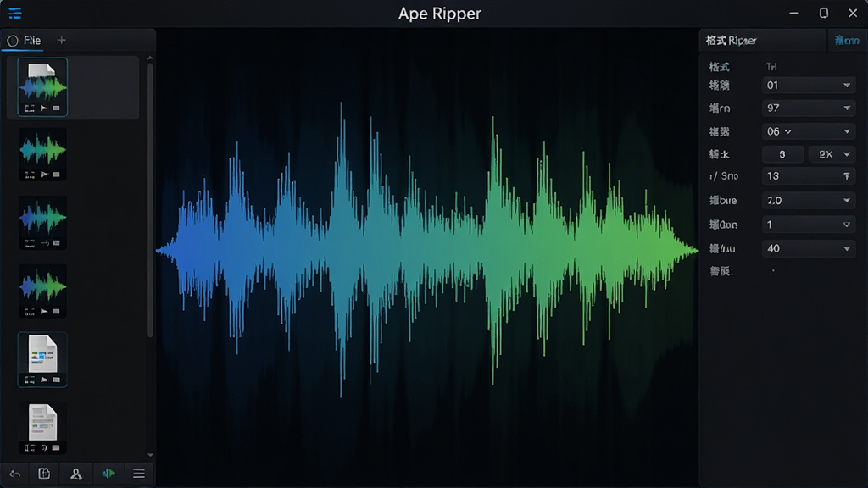The height and width of the screenshot is (488, 868).
Task: Click the file list scrollbar down arrow
Action: 150,455
